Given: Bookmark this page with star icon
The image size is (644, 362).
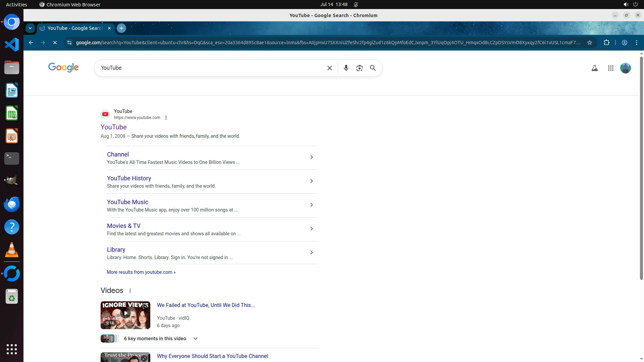Looking at the screenshot, I should (x=589, y=43).
